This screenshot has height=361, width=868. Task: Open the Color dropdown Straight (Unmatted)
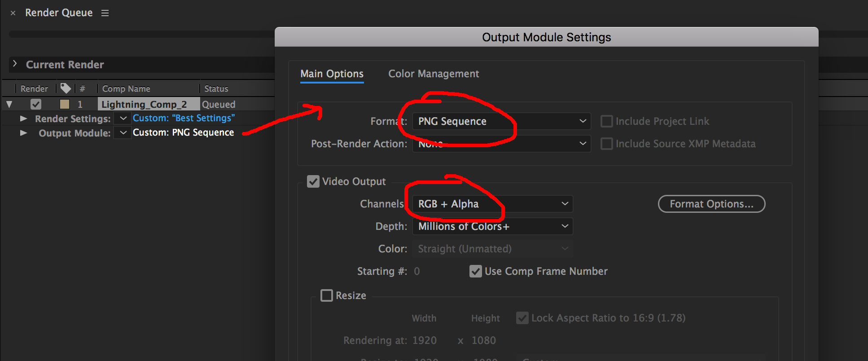click(x=492, y=249)
